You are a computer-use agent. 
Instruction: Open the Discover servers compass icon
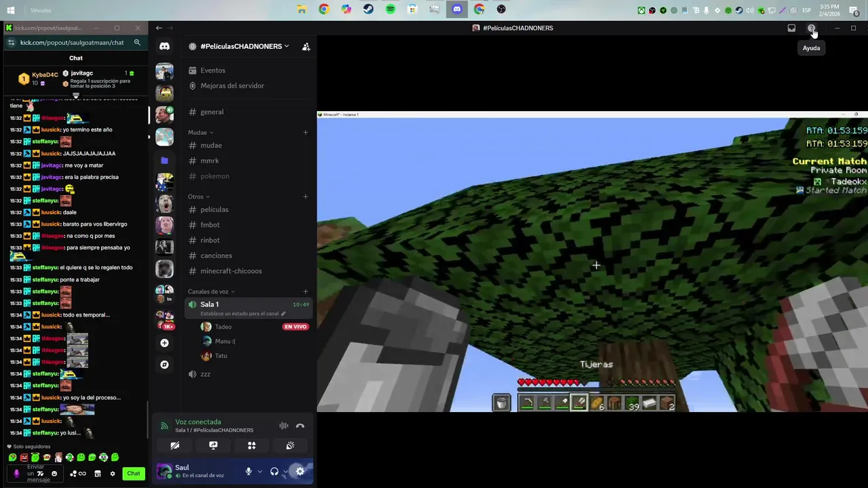coord(164,365)
